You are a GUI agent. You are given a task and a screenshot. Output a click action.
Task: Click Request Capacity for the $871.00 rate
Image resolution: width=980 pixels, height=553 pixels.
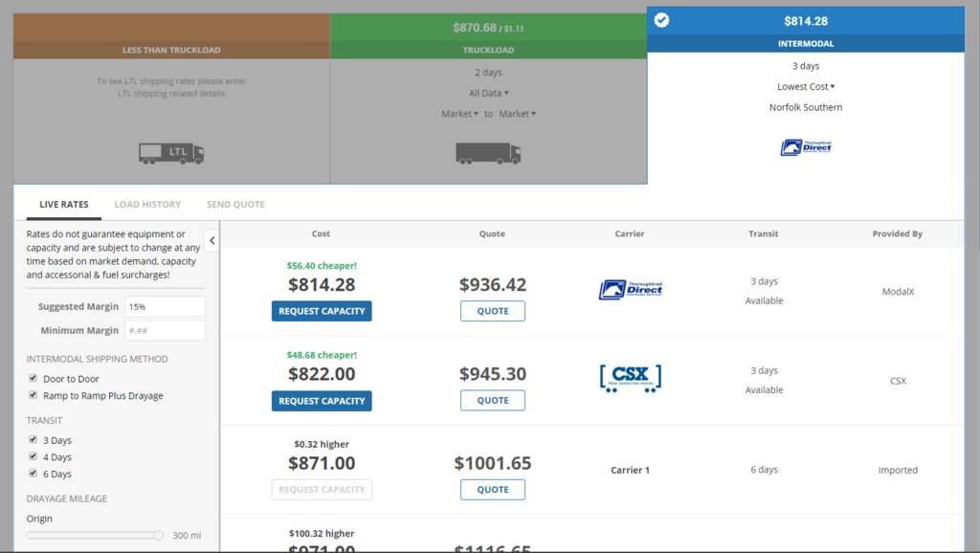pyautogui.click(x=322, y=490)
